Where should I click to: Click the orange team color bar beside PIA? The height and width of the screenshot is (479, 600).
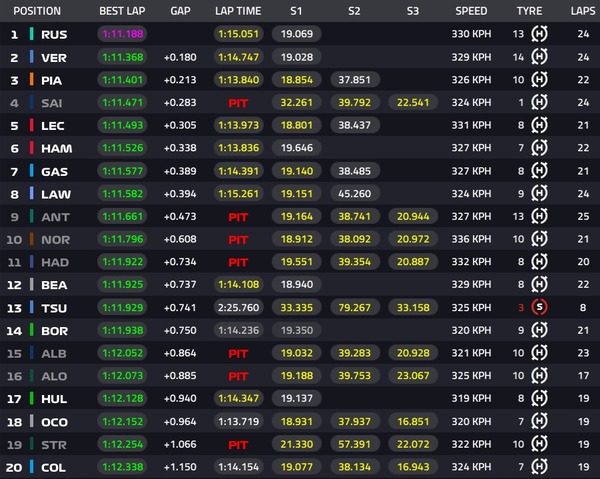coord(32,80)
